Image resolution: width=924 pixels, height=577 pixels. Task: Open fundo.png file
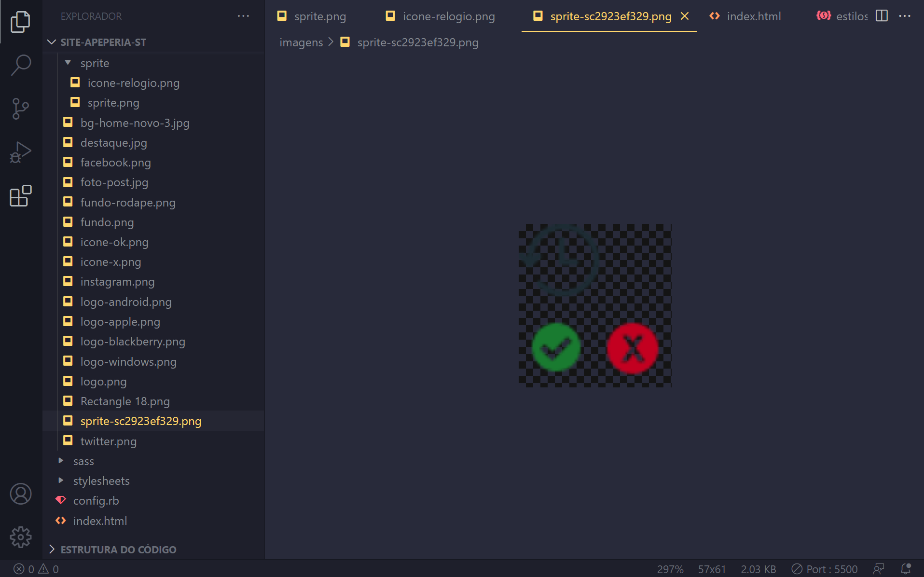pos(107,222)
